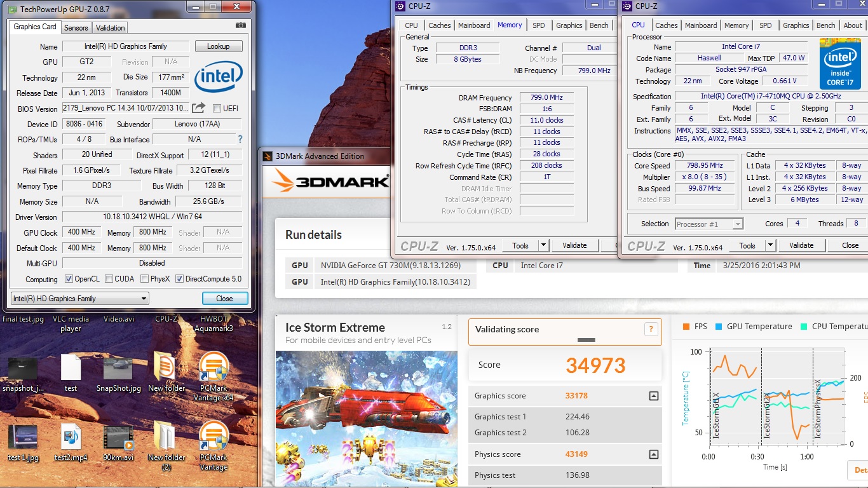868x488 pixels.
Task: Select the PCMark Vantage desktop icon (bottom row)
Action: pyautogui.click(x=214, y=445)
